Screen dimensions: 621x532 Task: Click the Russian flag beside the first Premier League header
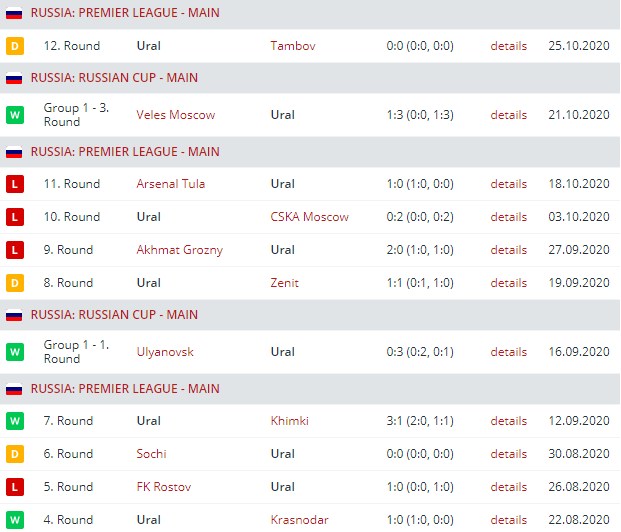pos(14,14)
